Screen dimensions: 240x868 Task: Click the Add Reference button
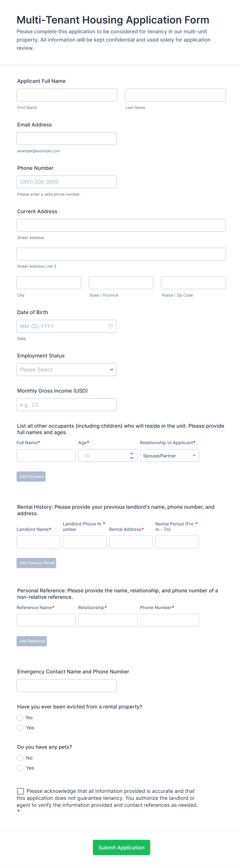click(x=32, y=641)
